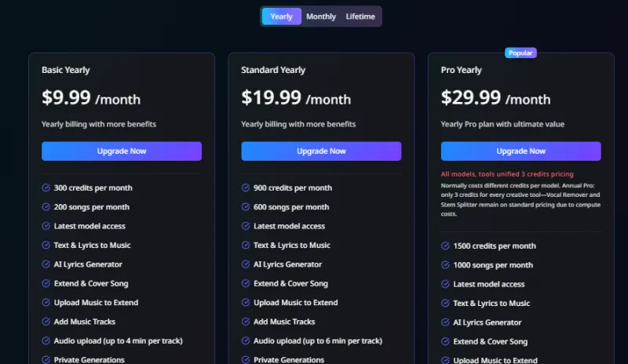Click checkmark icon beside 200 songs per month
The height and width of the screenshot is (364, 628).
46,207
